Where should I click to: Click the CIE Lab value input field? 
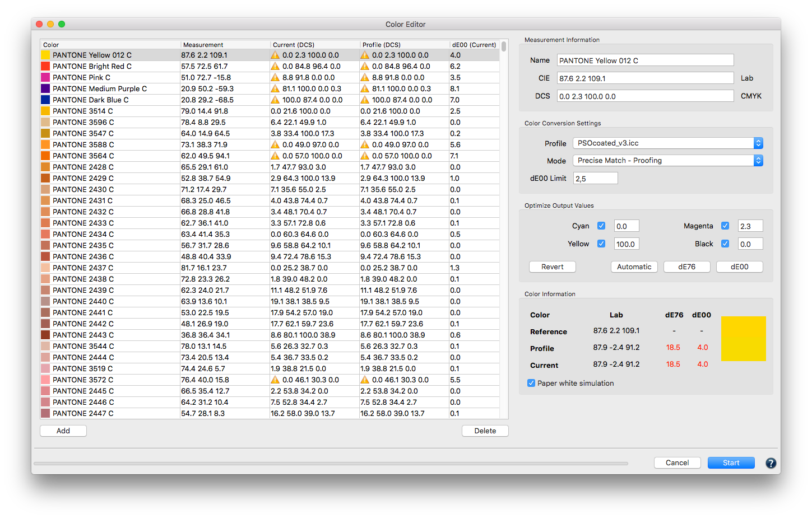(645, 78)
